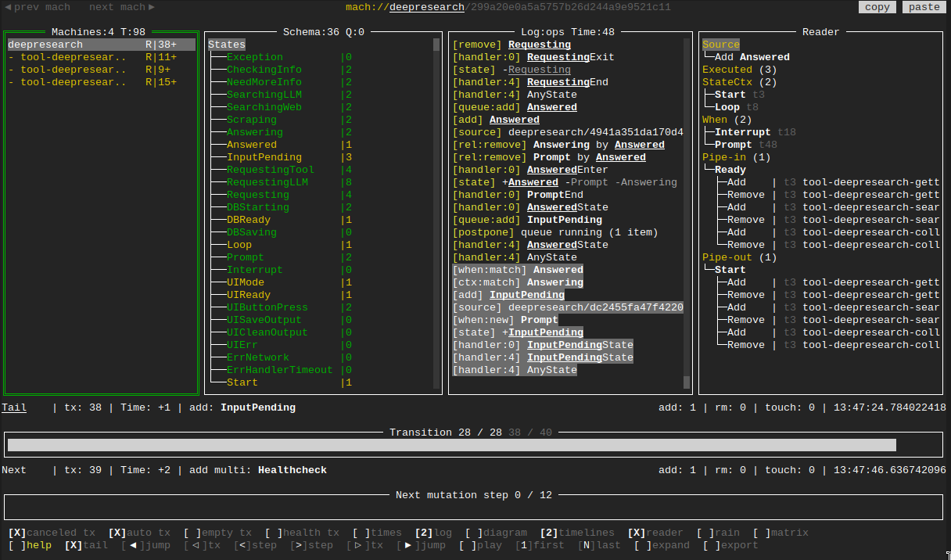This screenshot has height=560, width=951.
Task: Click the paste button
Action: [924, 7]
